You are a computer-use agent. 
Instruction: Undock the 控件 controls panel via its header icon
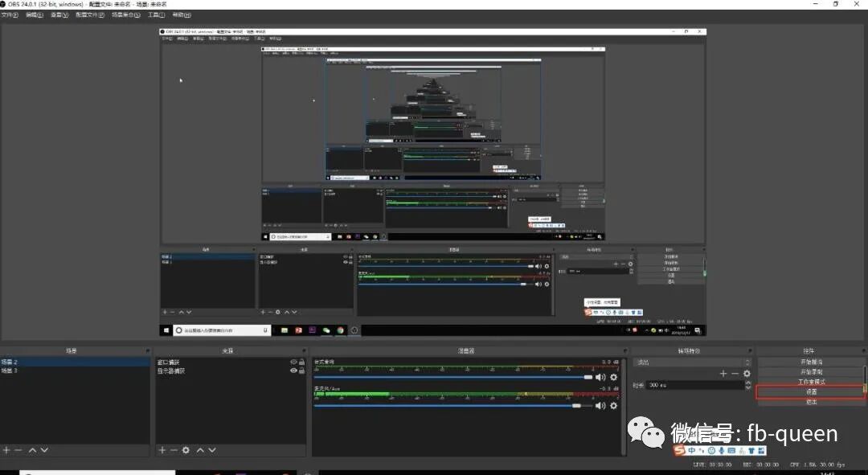point(863,351)
